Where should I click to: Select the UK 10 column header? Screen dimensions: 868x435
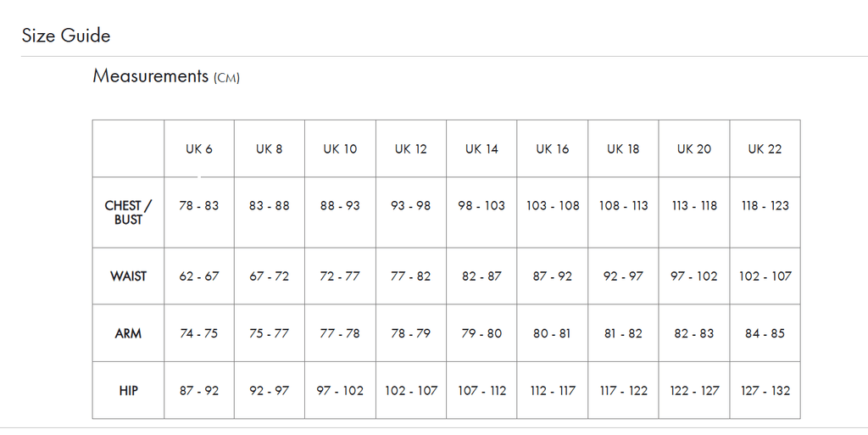coord(340,149)
